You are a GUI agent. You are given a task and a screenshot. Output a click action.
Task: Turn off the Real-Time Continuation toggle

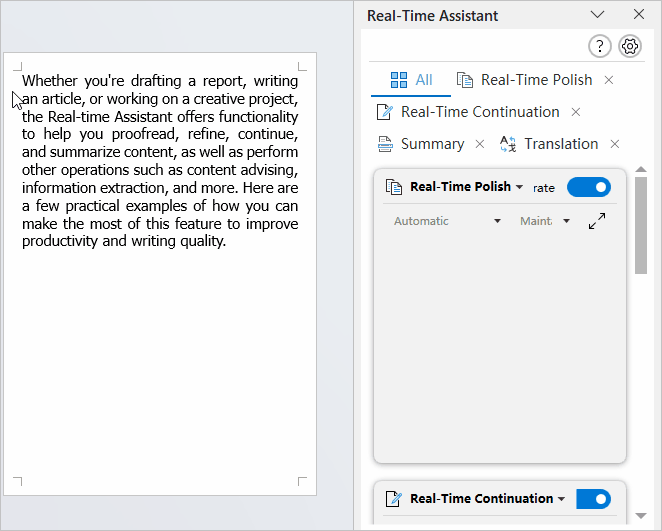point(593,499)
